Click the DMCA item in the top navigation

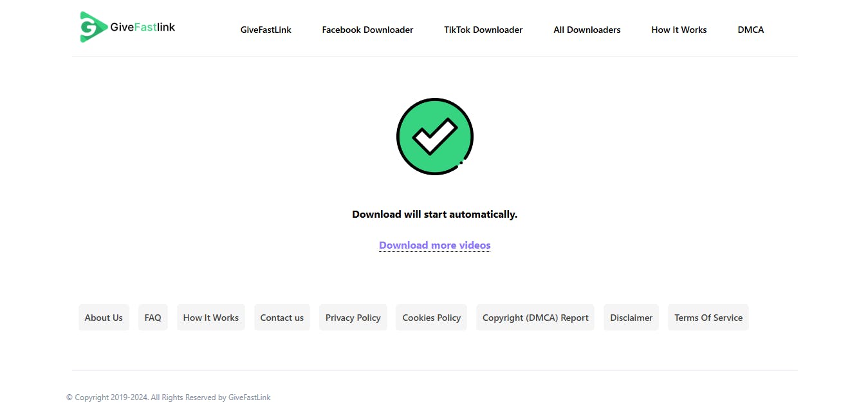pos(750,30)
